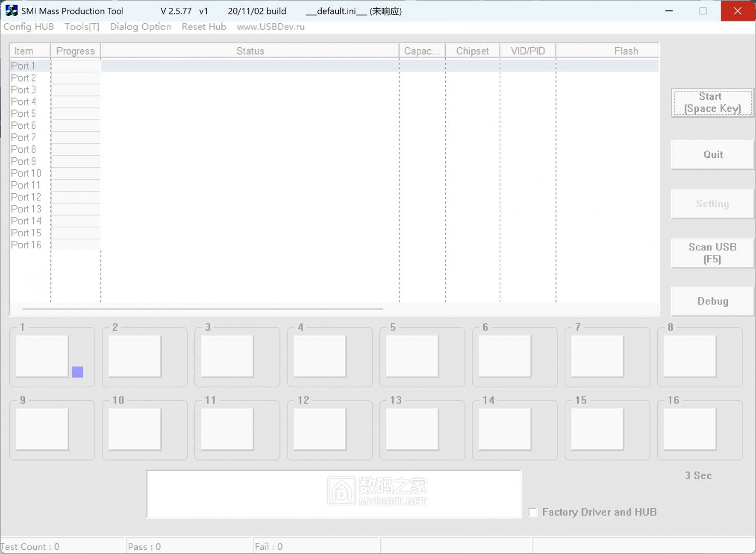756x554 pixels.
Task: Open the Config HUB menu
Action: click(x=29, y=27)
